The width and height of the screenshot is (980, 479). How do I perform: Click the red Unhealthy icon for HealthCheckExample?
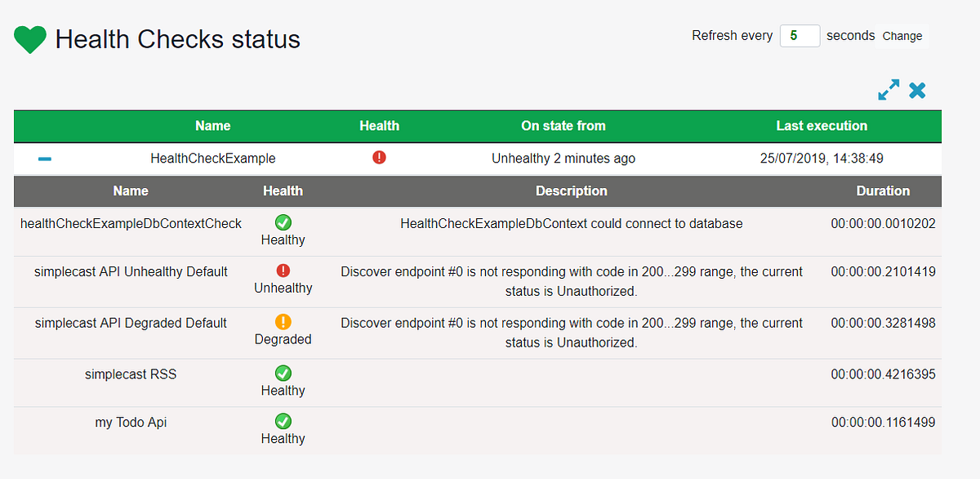[379, 158]
